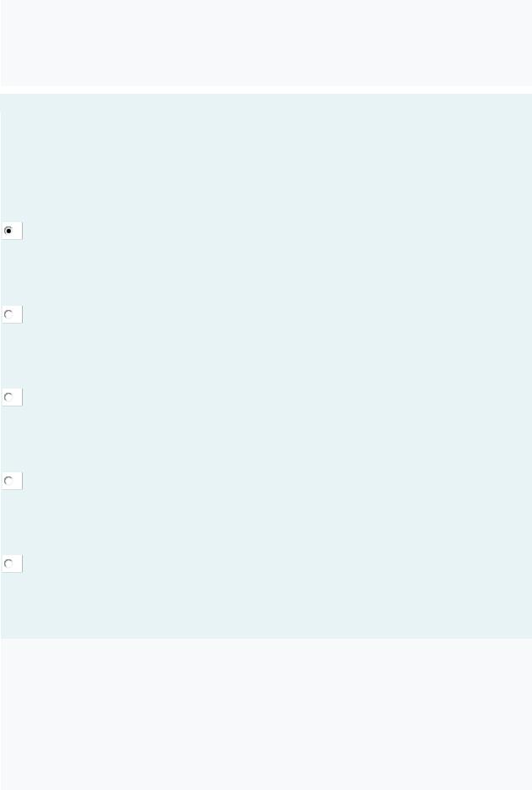This screenshot has height=790, width=532.
Task: Click the gray header area above the panel
Action: coord(266,43)
